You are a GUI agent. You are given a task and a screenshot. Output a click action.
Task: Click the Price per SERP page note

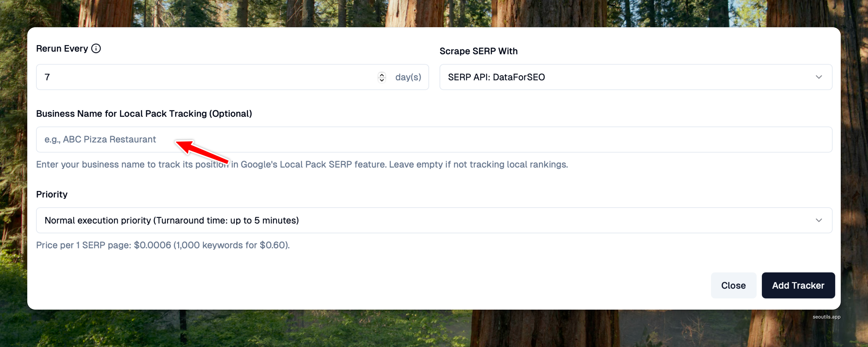163,245
